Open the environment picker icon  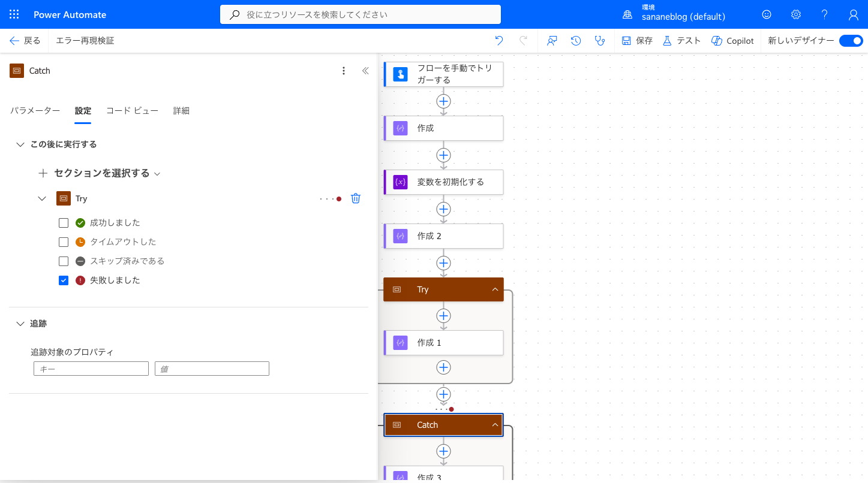[627, 14]
